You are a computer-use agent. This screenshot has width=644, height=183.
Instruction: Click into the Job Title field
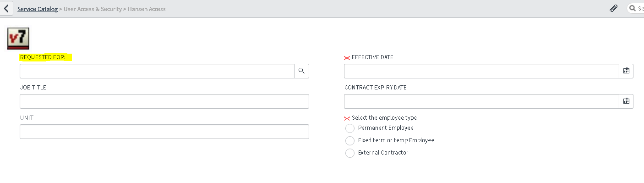coord(164,101)
